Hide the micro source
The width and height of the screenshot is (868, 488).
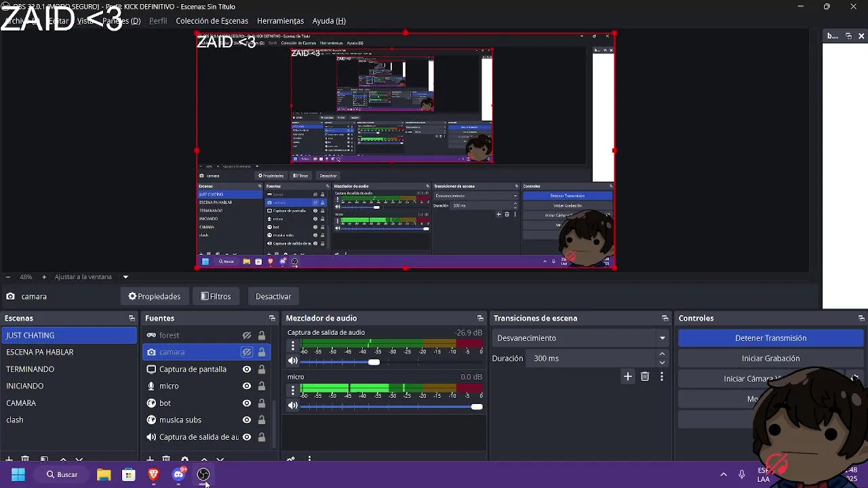tap(247, 386)
